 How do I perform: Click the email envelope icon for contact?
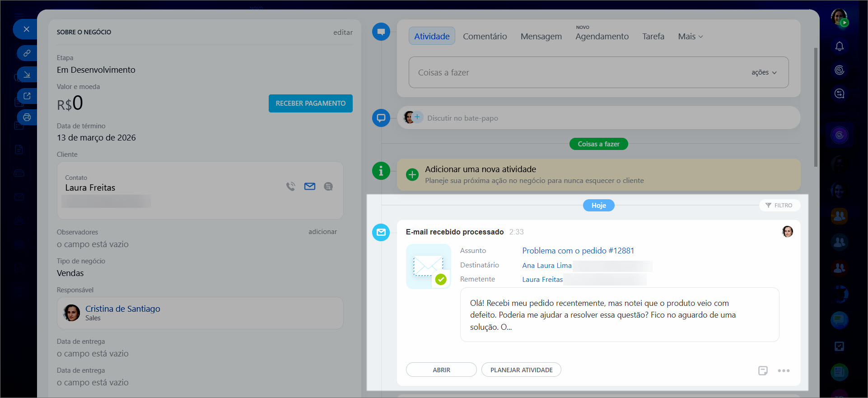pyautogui.click(x=310, y=186)
